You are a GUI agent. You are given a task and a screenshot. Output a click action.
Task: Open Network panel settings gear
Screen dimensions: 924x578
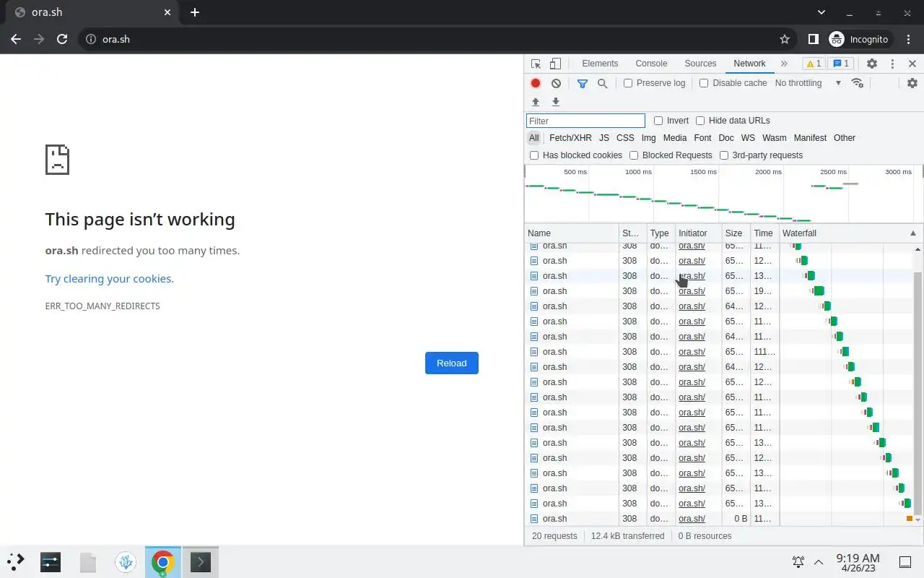pos(912,83)
